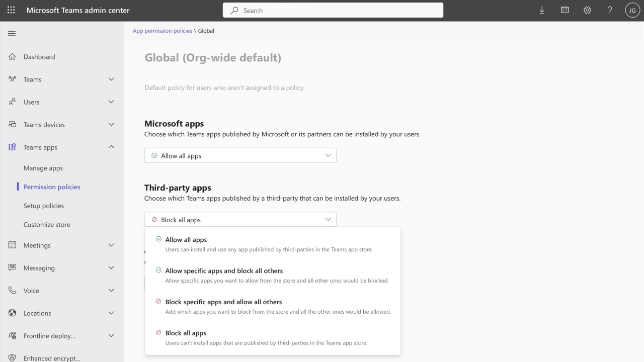
Task: Click the Search input field
Action: coord(333,10)
